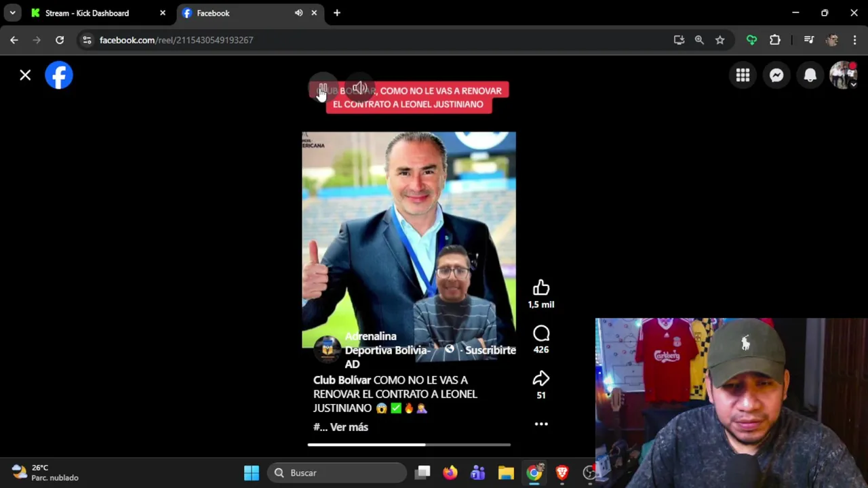Click the 'Club Bolívar' caption text
Screen dimensions: 868x488
[x=342, y=380]
